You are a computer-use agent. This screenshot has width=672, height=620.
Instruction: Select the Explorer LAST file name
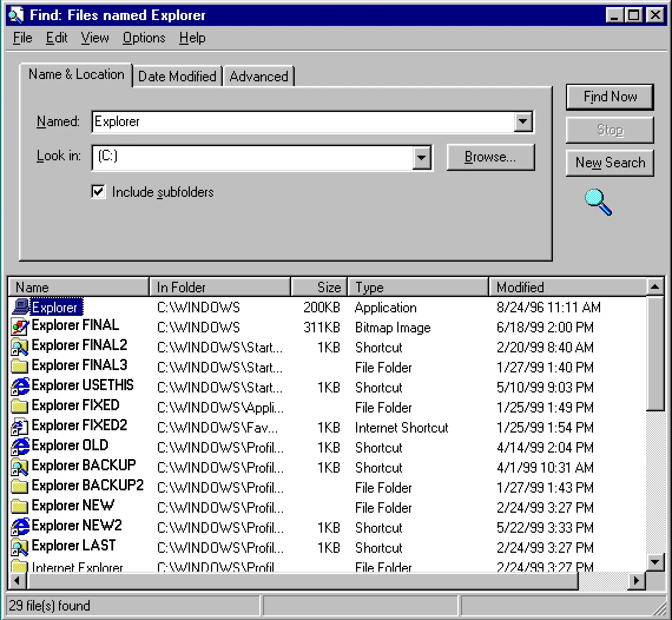pos(74,545)
